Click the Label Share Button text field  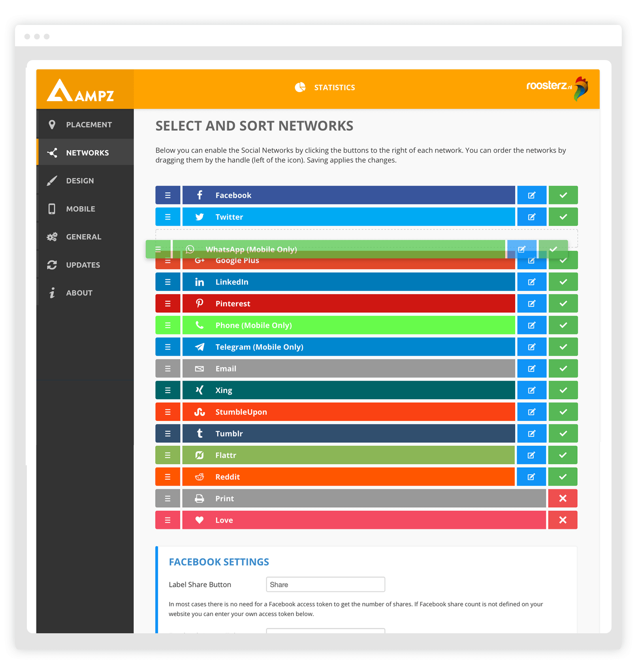(x=325, y=585)
